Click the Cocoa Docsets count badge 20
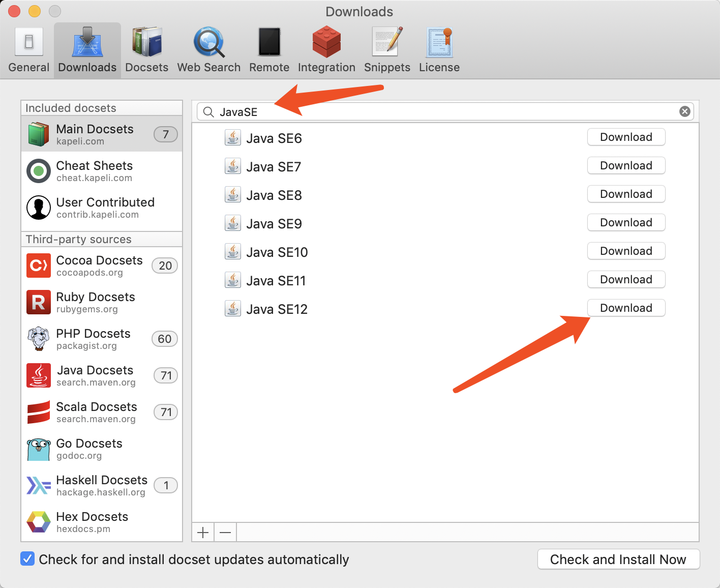 (165, 266)
